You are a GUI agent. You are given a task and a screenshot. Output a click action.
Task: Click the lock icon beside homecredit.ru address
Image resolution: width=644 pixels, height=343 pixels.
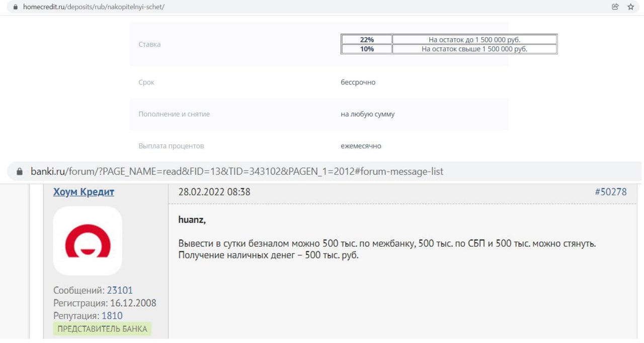pyautogui.click(x=15, y=7)
